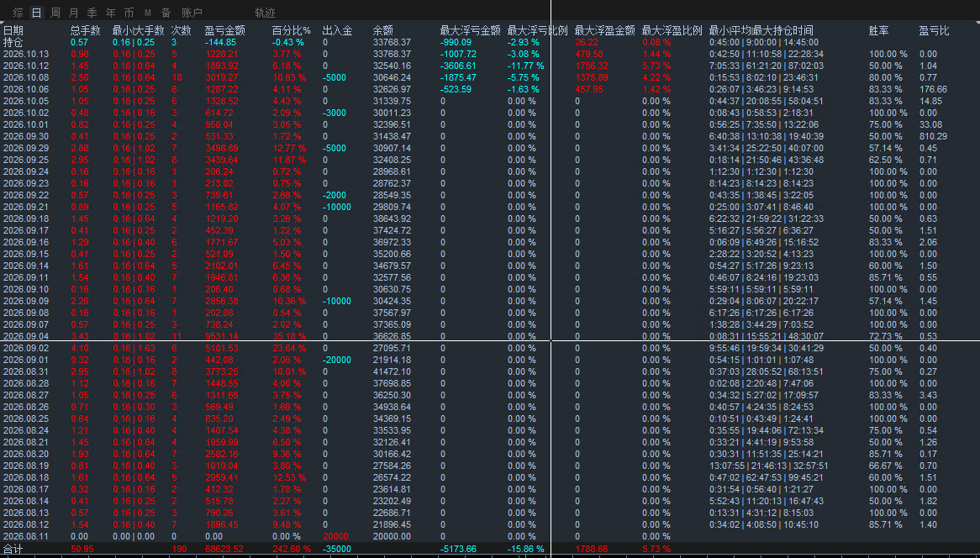This screenshot has height=558, width=980.
Task: Click the total floating loss -5173.66
Action: 458,550
